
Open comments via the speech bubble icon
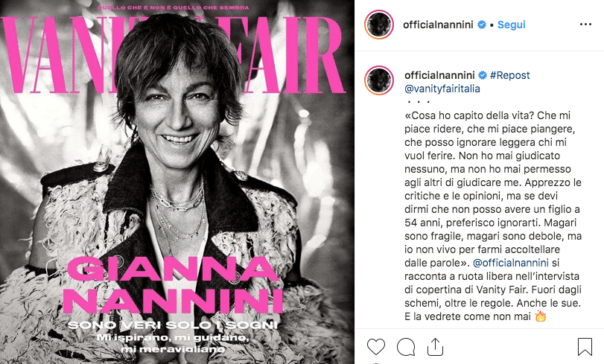pos(406,346)
